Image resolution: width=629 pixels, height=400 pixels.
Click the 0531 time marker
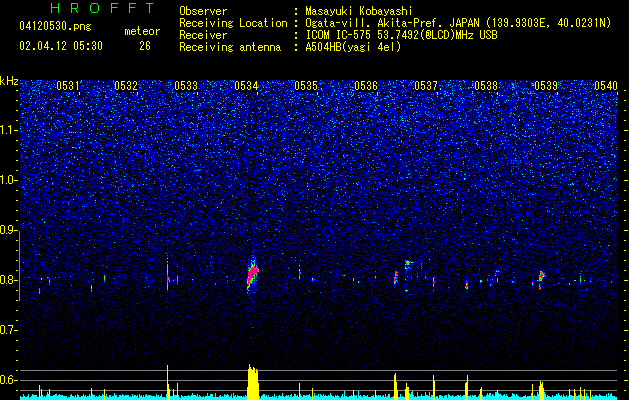(x=68, y=85)
